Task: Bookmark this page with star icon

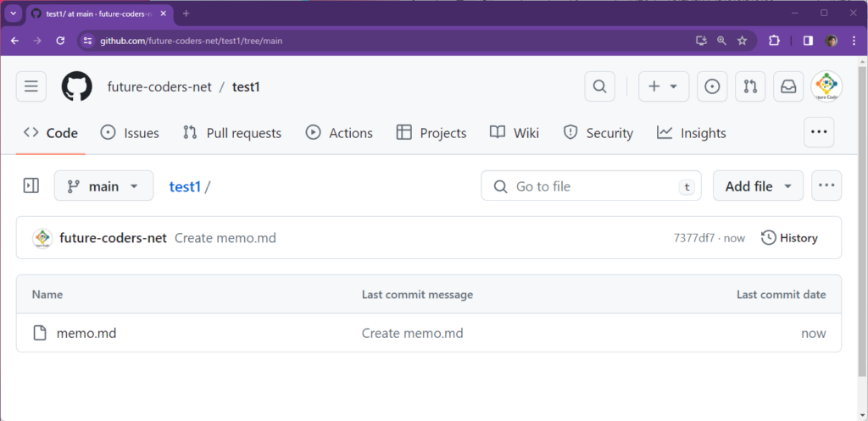Action: (x=743, y=41)
